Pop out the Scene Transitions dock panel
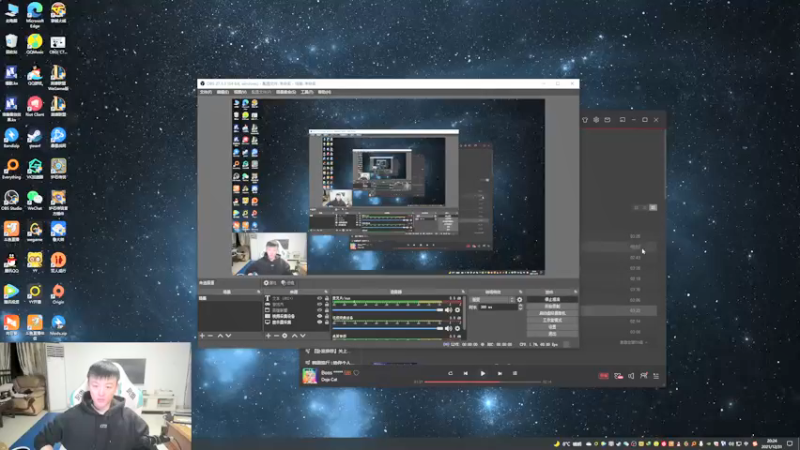The height and width of the screenshot is (450, 800). [520, 292]
